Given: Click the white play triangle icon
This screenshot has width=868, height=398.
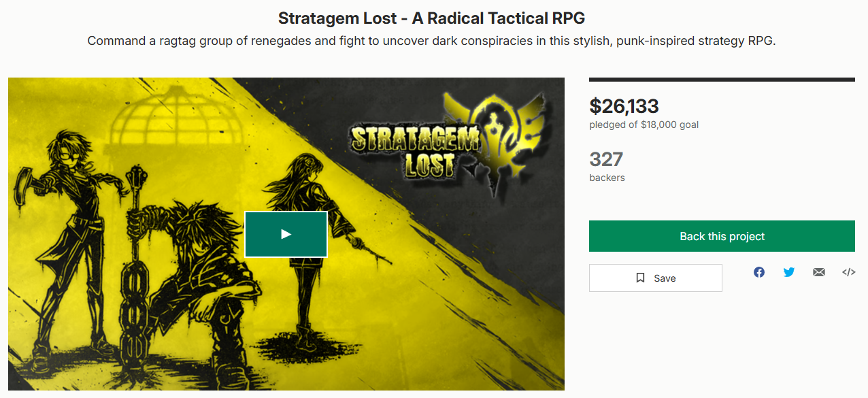Looking at the screenshot, I should pos(286,234).
